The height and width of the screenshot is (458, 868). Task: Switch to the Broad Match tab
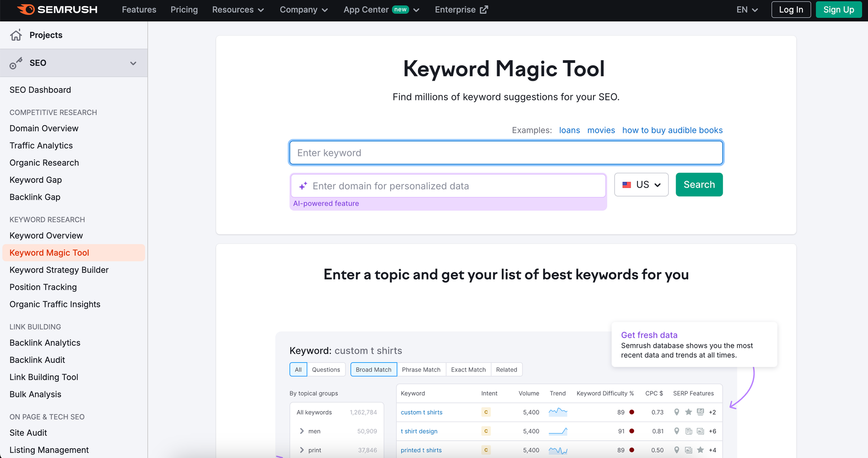374,369
